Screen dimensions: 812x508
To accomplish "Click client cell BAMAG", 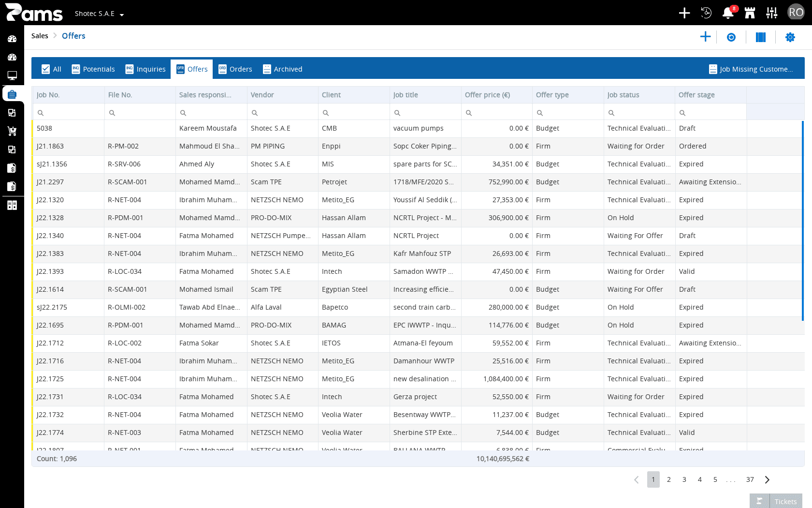I will 354,325.
